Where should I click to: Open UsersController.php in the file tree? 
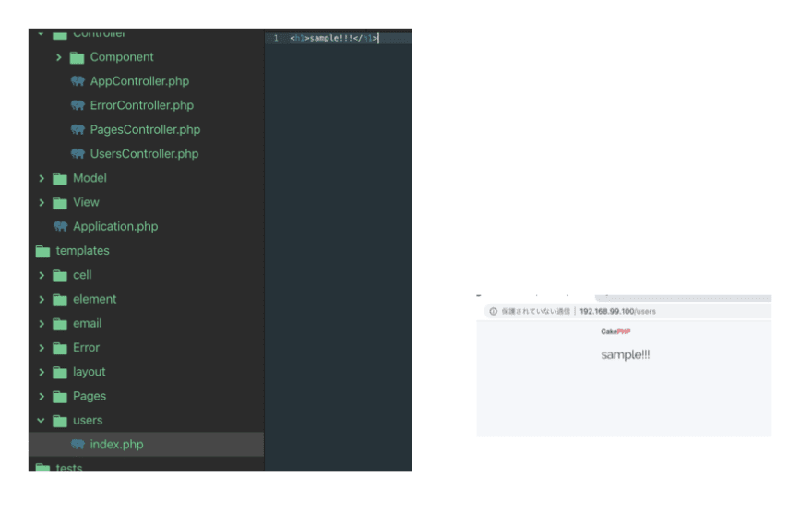144,154
